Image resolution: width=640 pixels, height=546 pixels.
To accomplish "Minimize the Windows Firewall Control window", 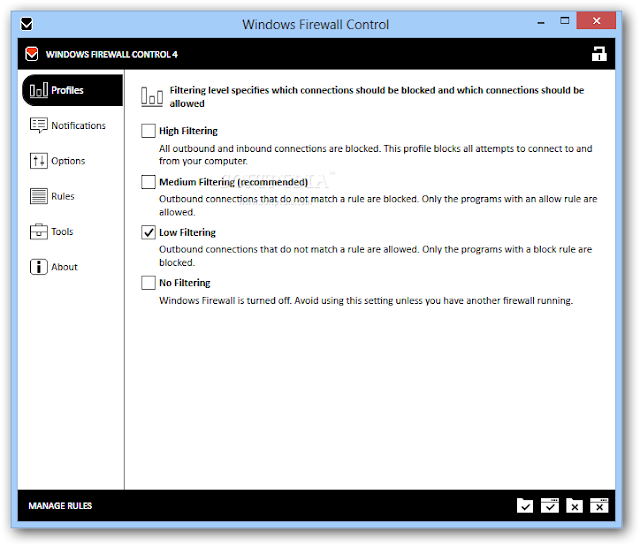I will 541,21.
